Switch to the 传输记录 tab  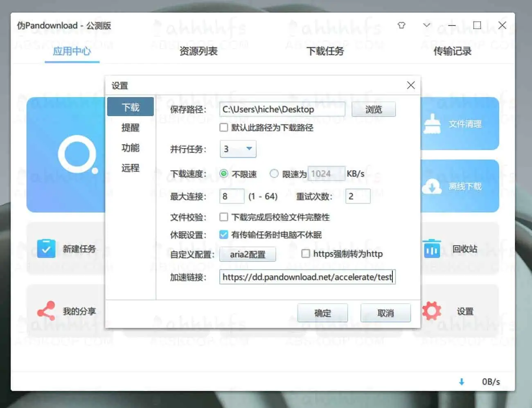click(452, 51)
